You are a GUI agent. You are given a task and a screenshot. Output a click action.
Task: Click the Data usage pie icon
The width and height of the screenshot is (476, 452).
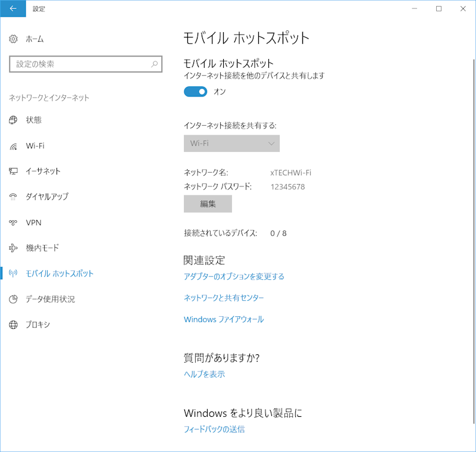14,299
